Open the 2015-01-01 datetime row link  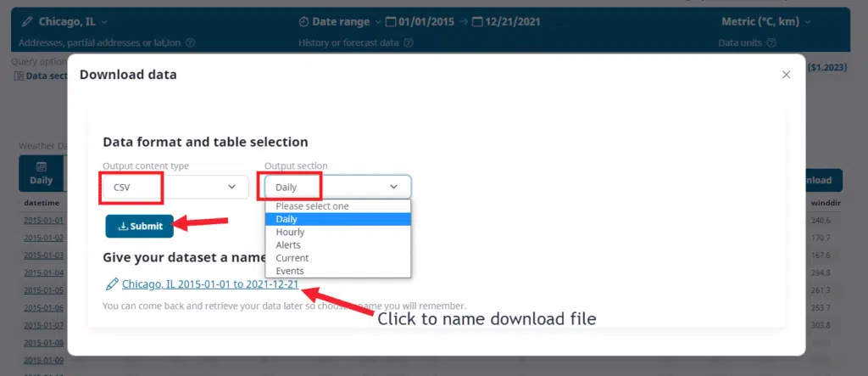(x=43, y=221)
